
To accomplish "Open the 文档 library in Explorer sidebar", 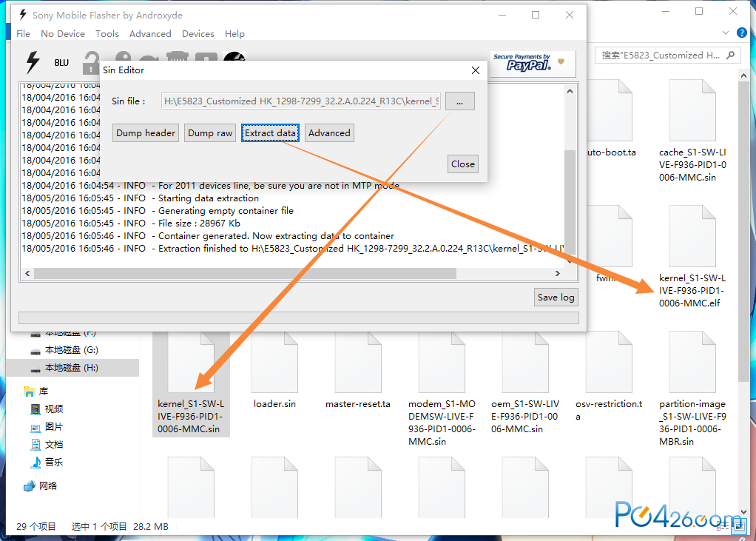I will 47,444.
